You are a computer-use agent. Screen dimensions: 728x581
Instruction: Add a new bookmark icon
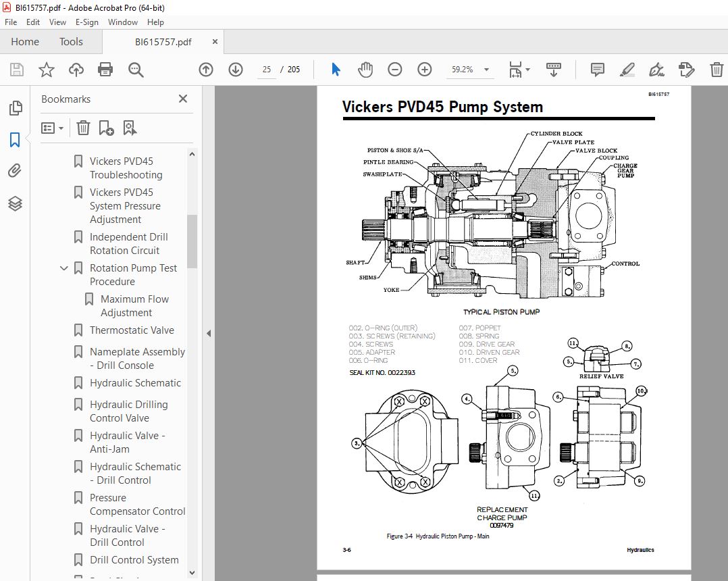[x=106, y=128]
